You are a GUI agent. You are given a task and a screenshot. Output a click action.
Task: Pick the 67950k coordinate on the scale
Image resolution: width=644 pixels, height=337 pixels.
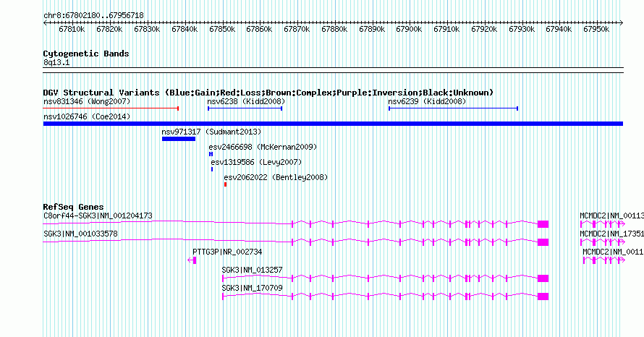click(596, 30)
